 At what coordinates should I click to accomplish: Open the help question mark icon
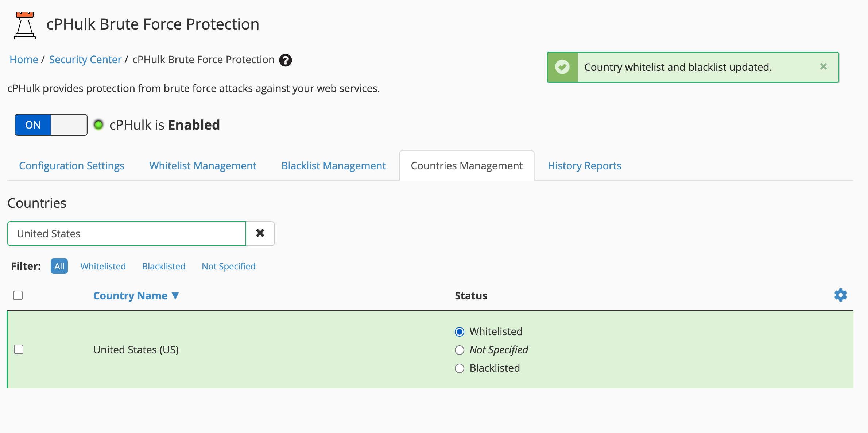[286, 60]
